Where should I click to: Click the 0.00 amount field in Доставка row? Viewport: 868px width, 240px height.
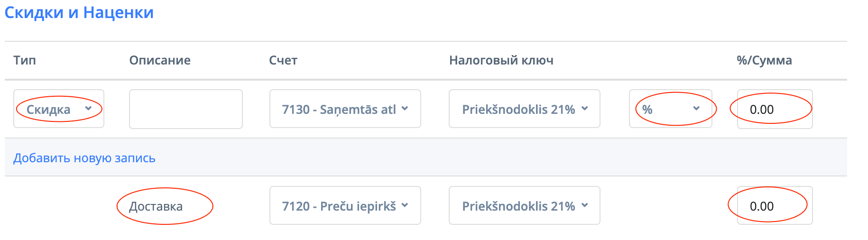[774, 206]
